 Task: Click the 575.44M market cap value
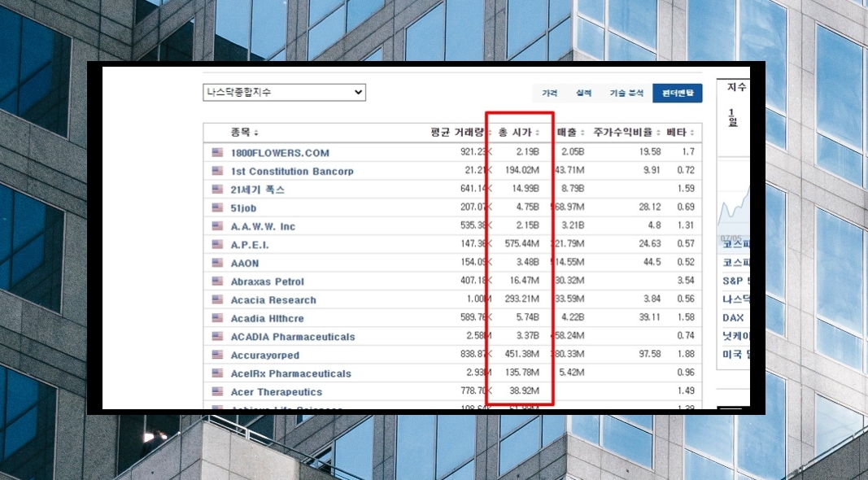coord(522,243)
